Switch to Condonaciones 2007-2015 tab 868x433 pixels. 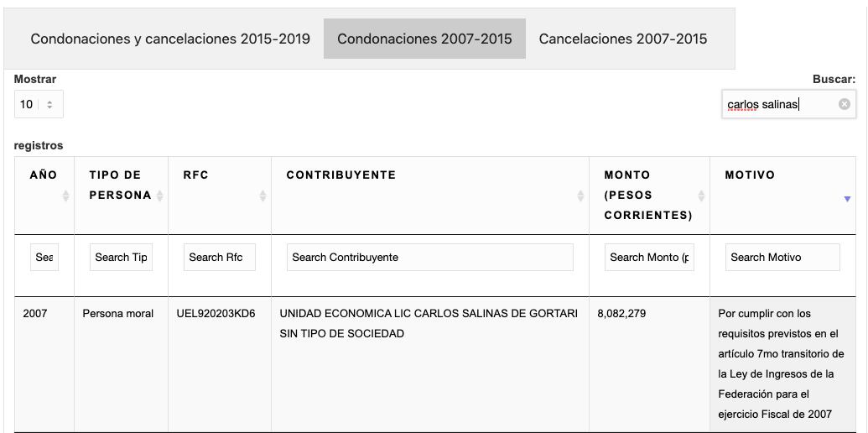(424, 39)
